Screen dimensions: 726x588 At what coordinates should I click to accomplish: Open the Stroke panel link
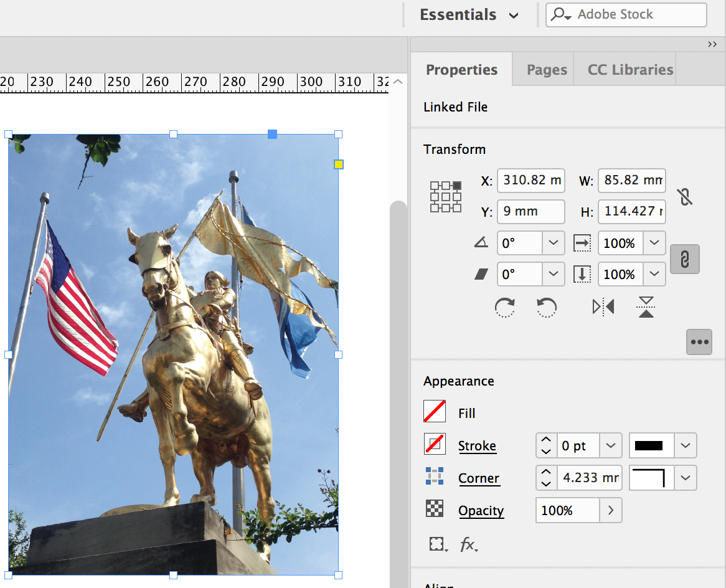point(477,446)
